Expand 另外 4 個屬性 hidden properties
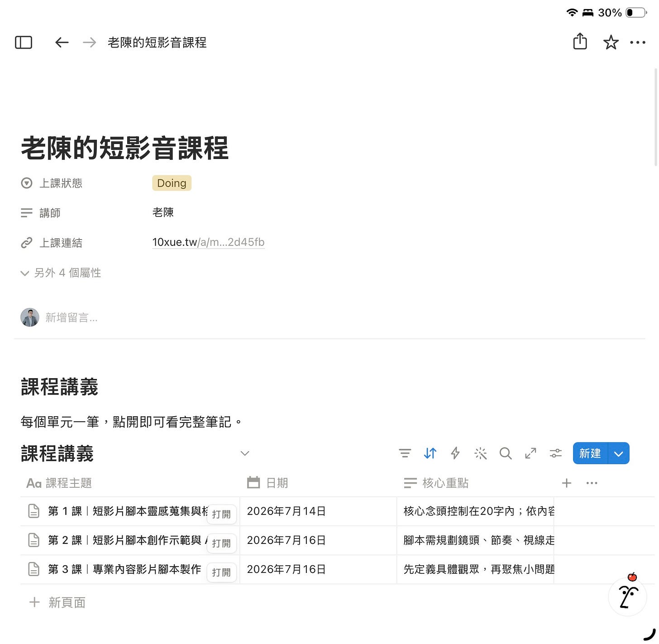This screenshot has width=659, height=644. click(61, 273)
